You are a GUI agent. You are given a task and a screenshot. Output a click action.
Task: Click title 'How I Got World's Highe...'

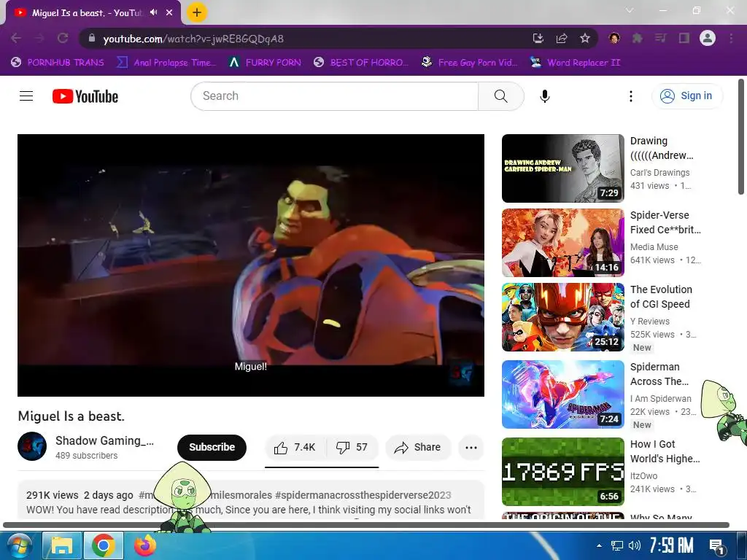pyautogui.click(x=665, y=451)
